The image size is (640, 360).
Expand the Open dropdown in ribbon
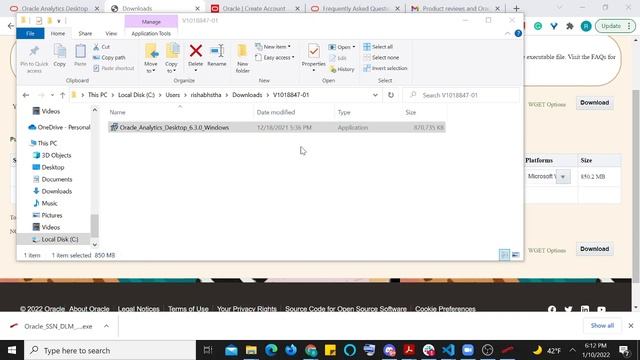pos(342,47)
